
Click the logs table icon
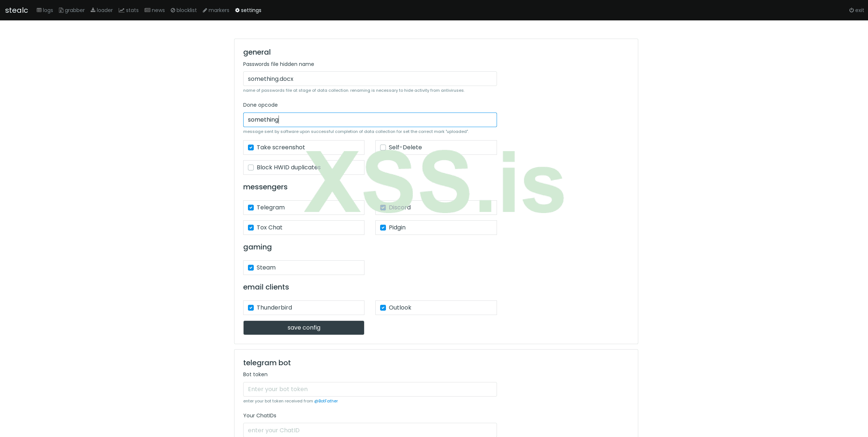pyautogui.click(x=39, y=10)
